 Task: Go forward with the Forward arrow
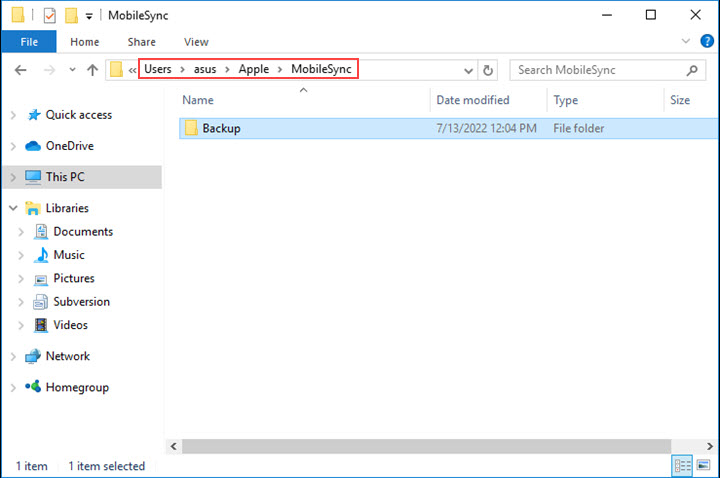click(x=49, y=70)
